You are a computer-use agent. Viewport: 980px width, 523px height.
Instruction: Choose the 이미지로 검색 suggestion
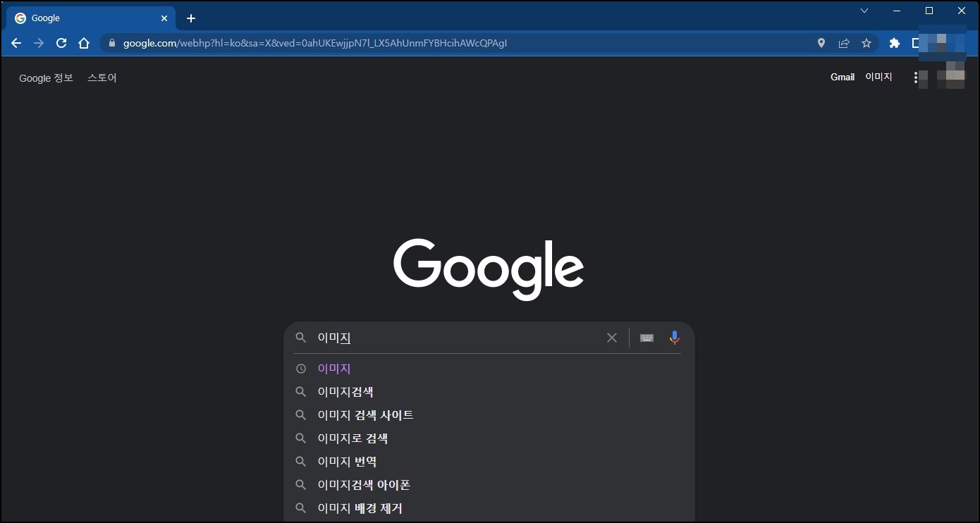point(489,438)
